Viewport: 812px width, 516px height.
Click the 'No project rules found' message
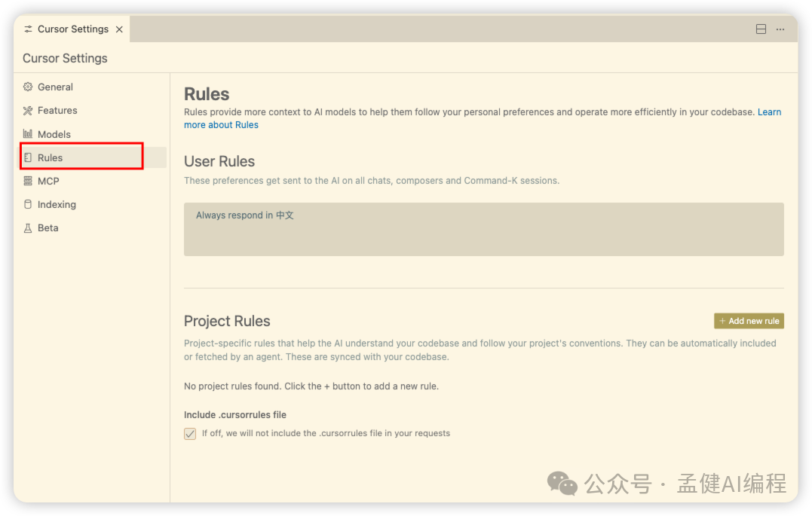point(311,386)
